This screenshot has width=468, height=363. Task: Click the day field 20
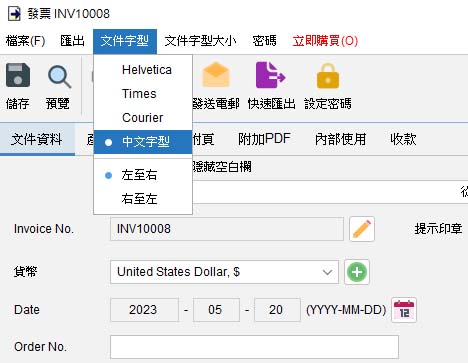[277, 310]
